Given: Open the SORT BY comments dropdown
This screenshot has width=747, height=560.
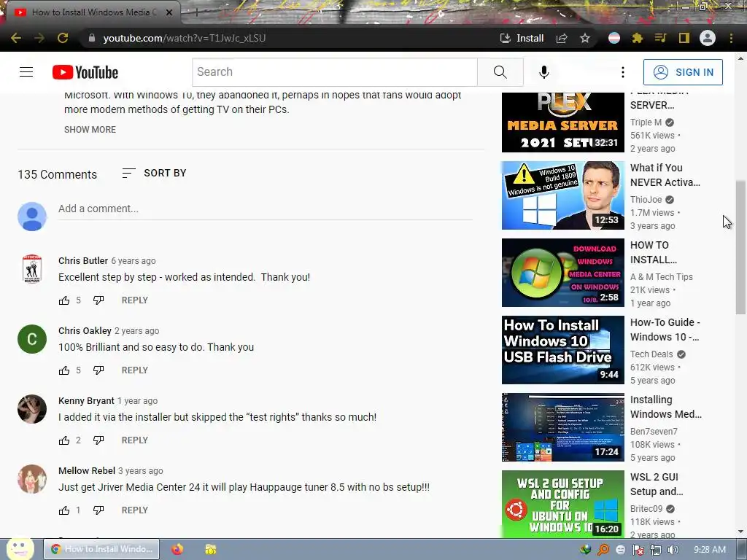Looking at the screenshot, I should [x=155, y=173].
